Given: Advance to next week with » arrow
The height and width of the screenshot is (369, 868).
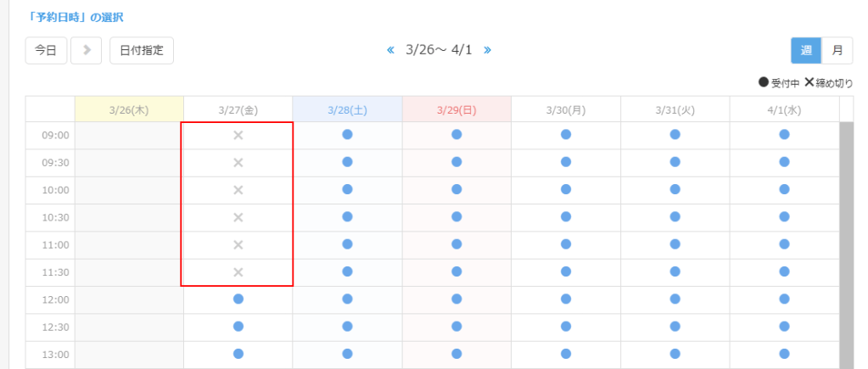Looking at the screenshot, I should click(x=488, y=50).
